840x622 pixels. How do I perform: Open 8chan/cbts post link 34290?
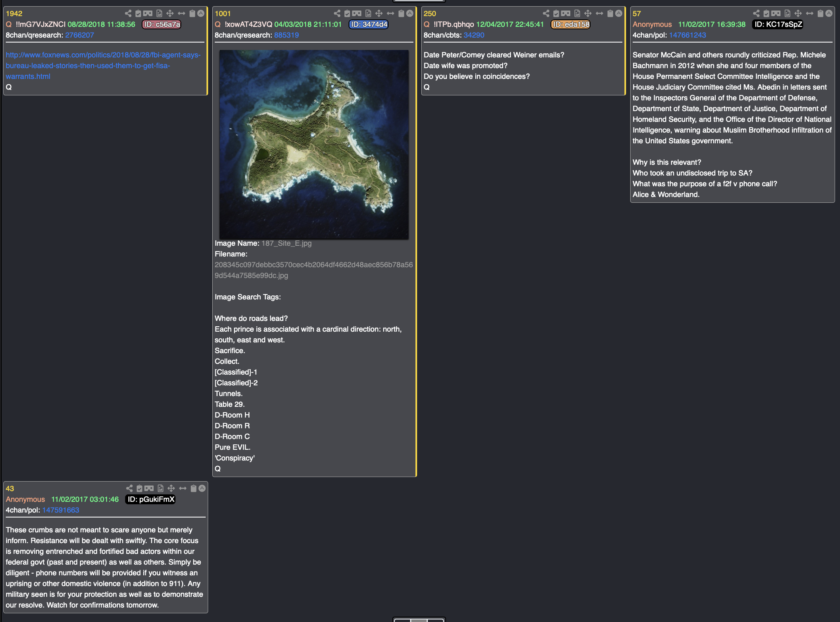pyautogui.click(x=474, y=35)
